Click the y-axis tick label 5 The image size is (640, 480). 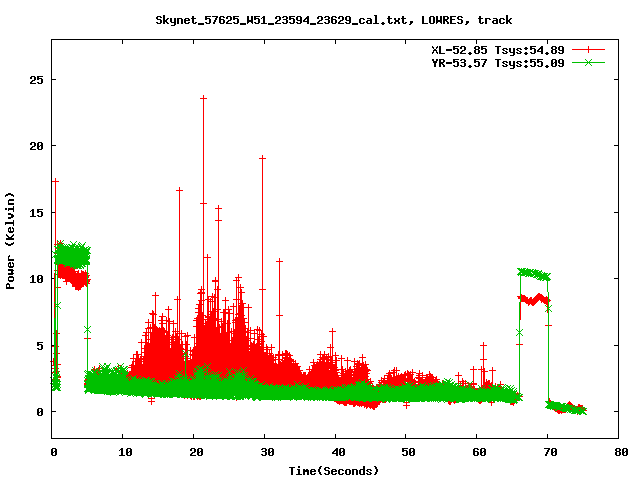tap(40, 346)
